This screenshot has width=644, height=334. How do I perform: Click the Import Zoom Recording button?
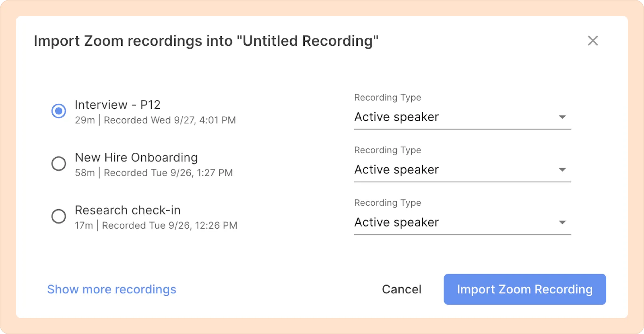pos(524,289)
